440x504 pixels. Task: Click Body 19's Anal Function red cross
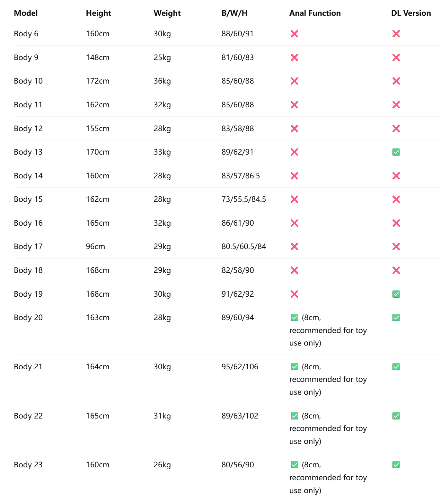(294, 294)
